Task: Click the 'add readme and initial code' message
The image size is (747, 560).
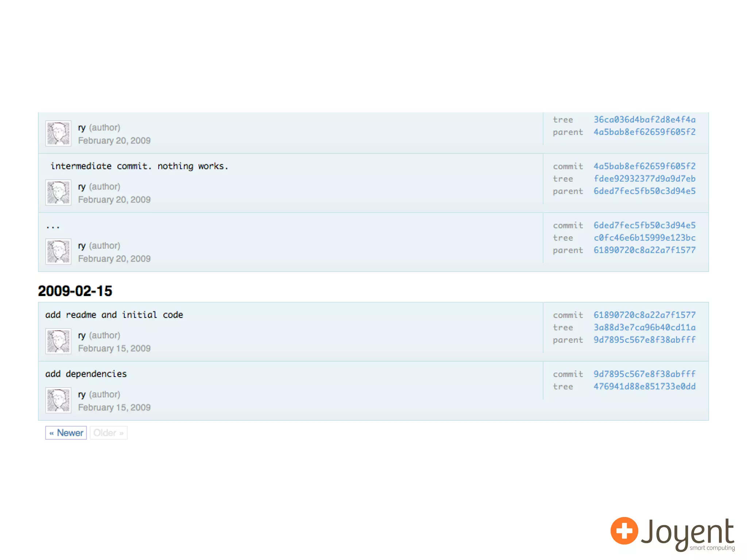Action: (x=114, y=315)
